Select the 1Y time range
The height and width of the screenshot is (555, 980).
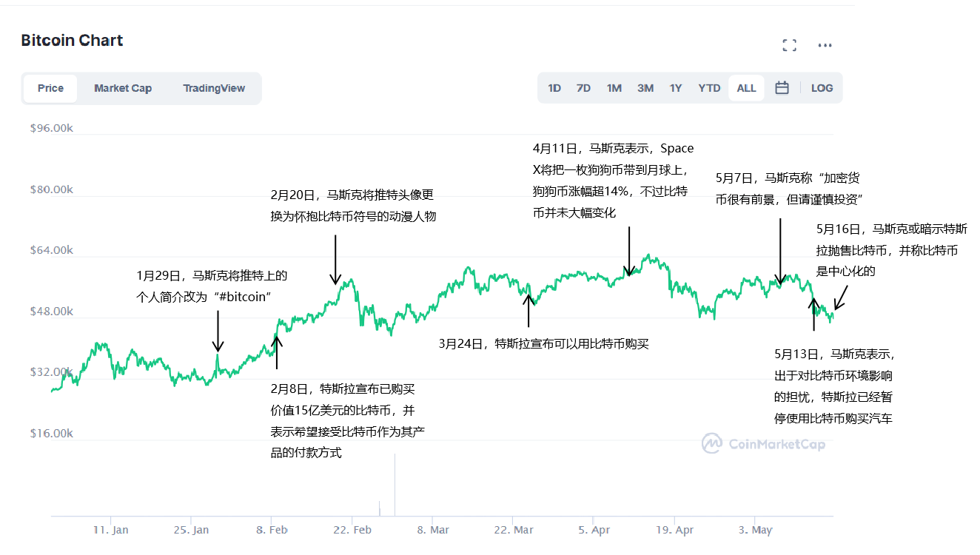pos(676,88)
